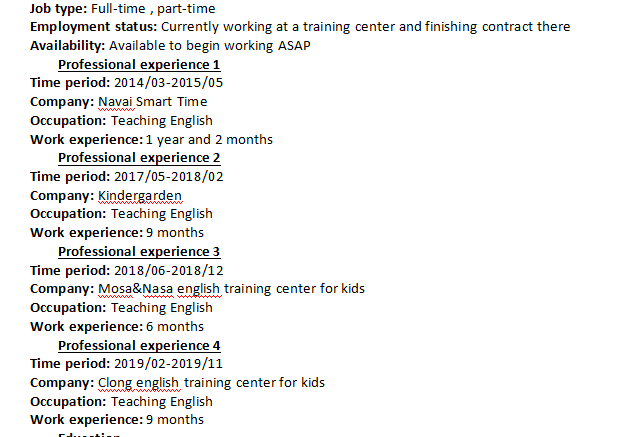Place cursor on "Full-time , part-time" text
The height and width of the screenshot is (437, 628).
click(x=153, y=9)
